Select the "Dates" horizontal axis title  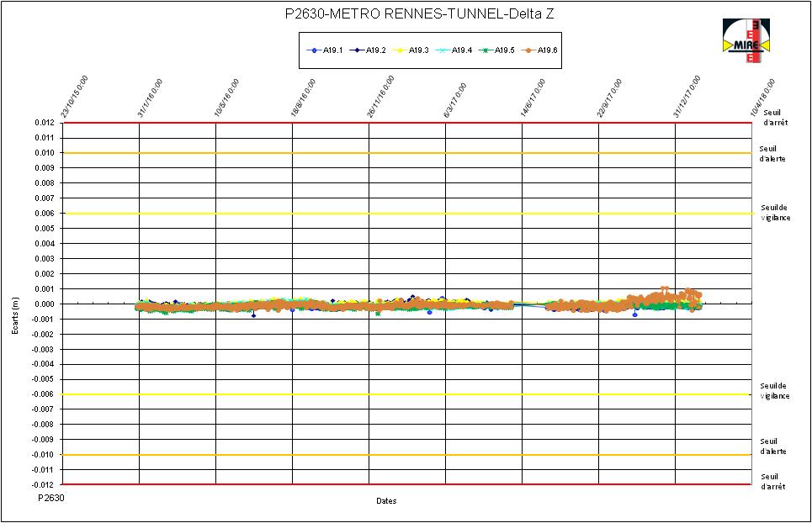click(x=386, y=501)
